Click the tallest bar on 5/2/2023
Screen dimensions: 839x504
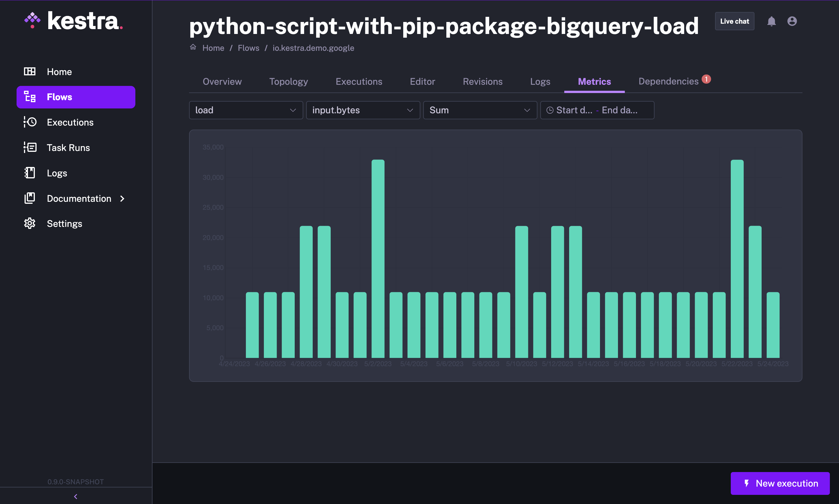(378, 258)
